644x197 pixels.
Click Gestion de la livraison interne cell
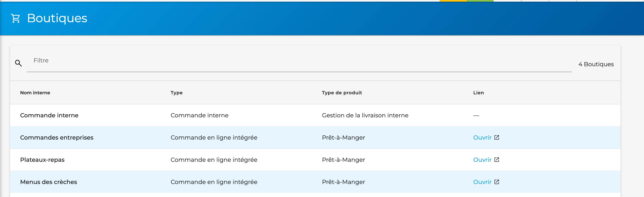pyautogui.click(x=365, y=115)
